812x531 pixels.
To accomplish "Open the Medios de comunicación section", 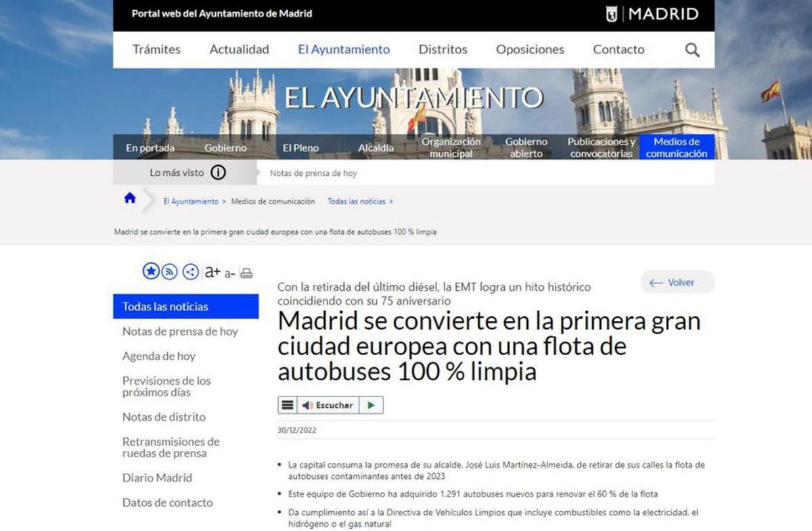I will click(x=676, y=146).
